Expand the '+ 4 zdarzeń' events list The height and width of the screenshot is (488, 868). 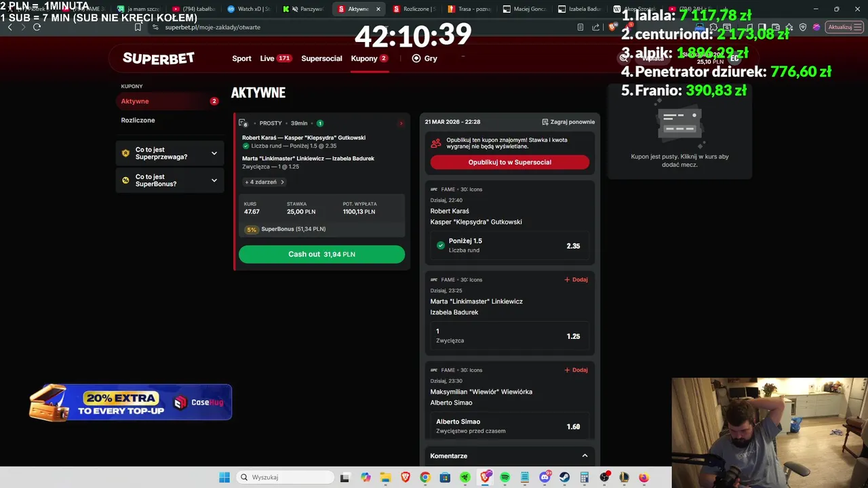point(264,182)
